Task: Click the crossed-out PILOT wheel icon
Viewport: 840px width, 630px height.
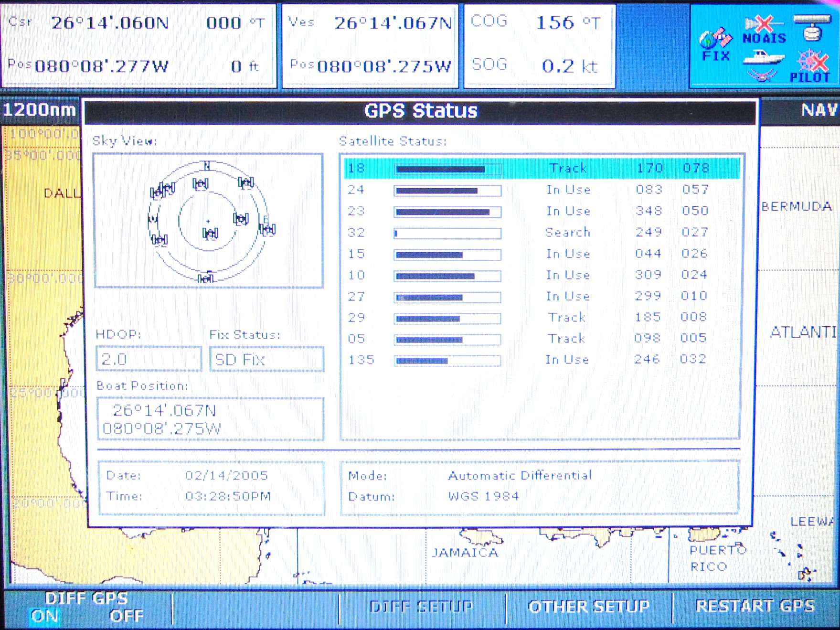Action: tap(810, 66)
